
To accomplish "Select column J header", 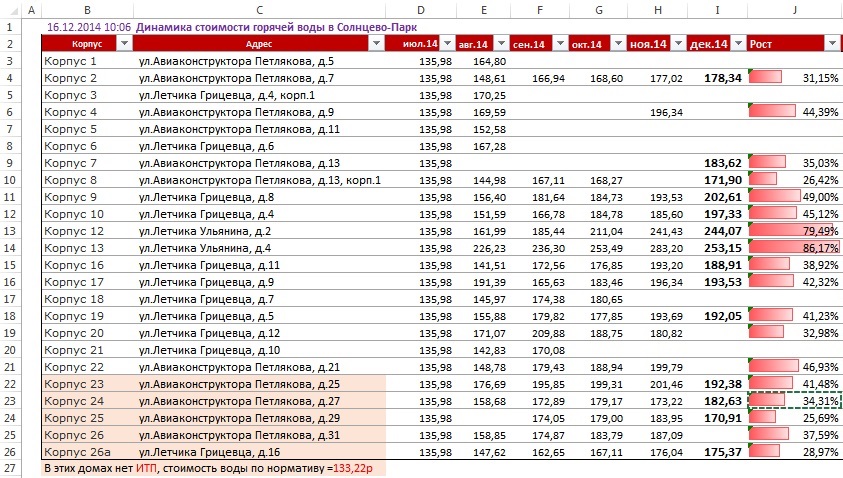I will click(794, 10).
